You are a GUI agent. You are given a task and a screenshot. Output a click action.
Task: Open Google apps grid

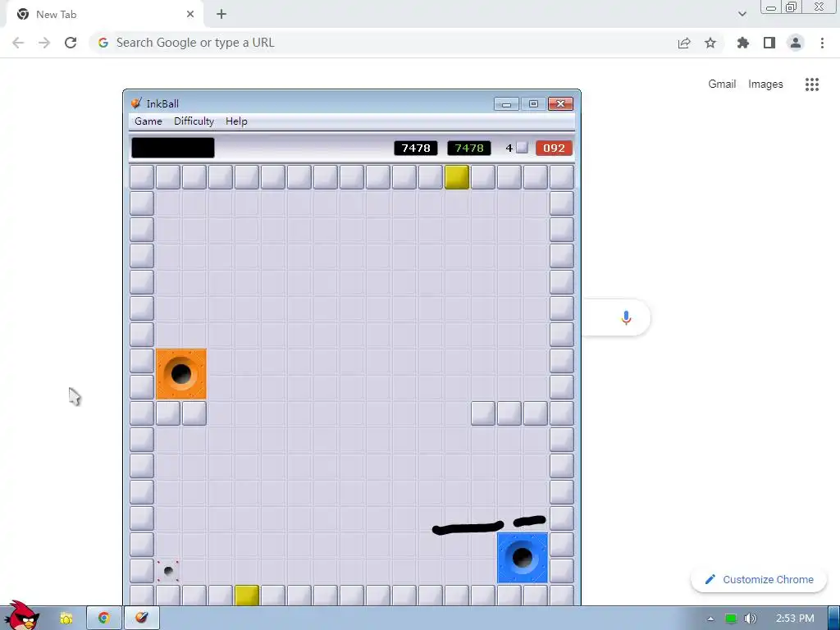pyautogui.click(x=812, y=84)
